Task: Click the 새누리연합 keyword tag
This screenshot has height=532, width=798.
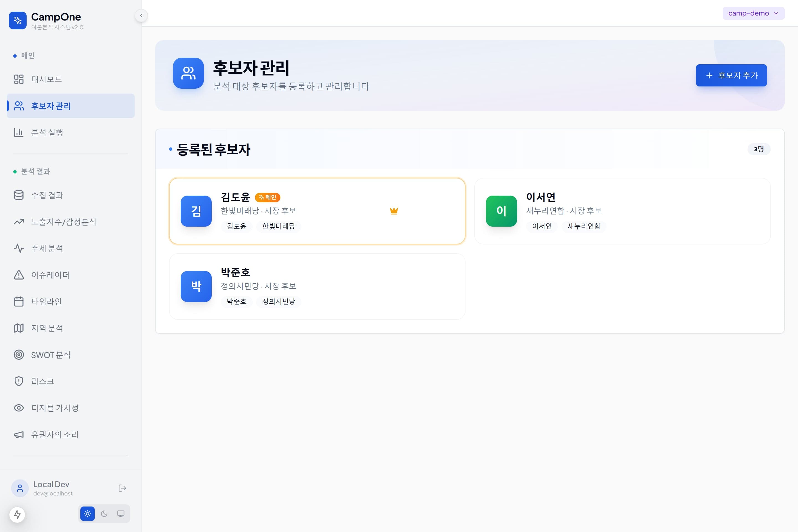Action: click(584, 226)
